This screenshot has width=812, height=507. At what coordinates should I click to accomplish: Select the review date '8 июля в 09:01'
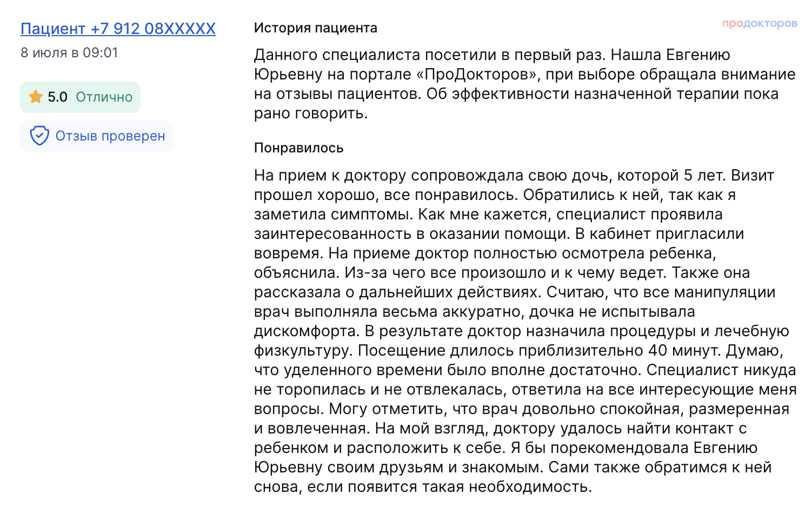(x=69, y=52)
